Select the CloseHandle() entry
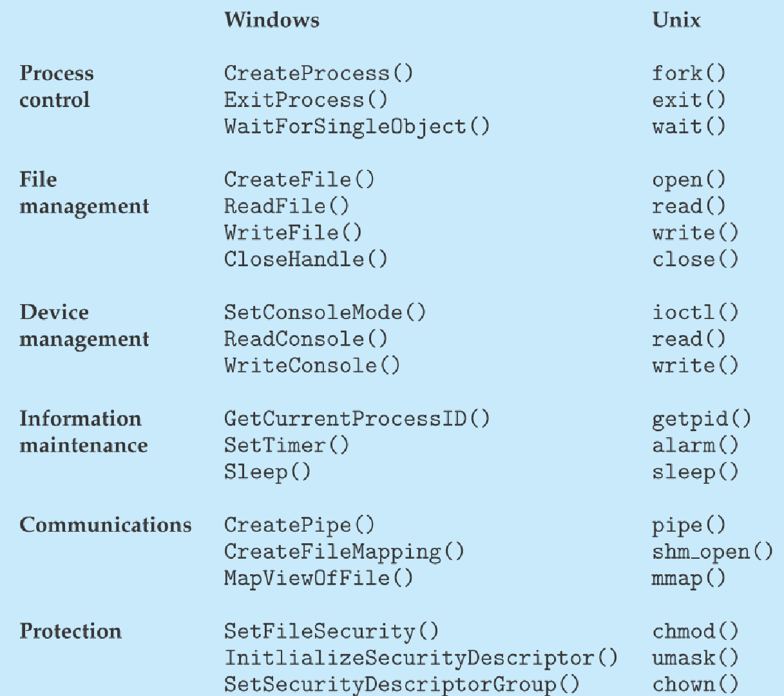784x696 pixels. [306, 259]
